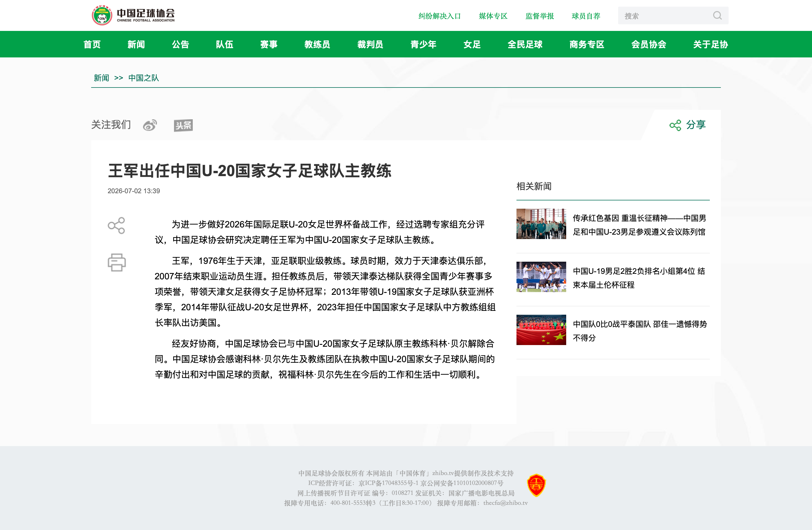Click the red police badge icon in footer

pos(536,485)
